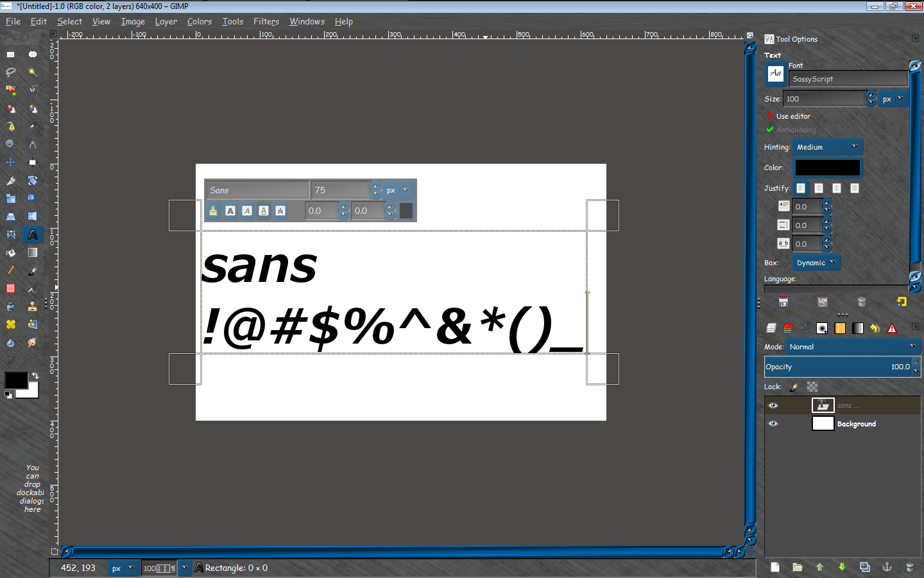Open the layer Mode Normal dropdown
924x578 pixels.
(x=853, y=347)
